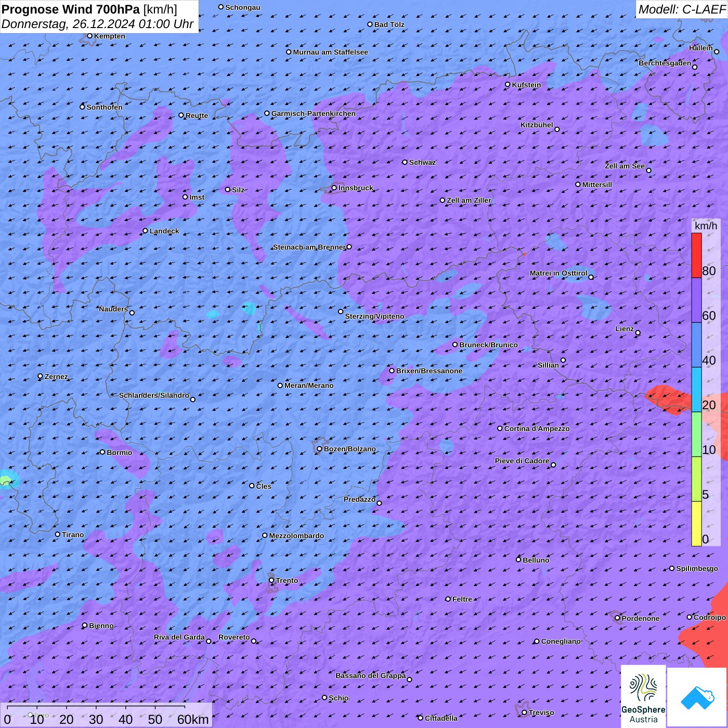Image resolution: width=728 pixels, height=728 pixels.
Task: Click the Bozen/Bolzano city marker
Action: point(320,449)
